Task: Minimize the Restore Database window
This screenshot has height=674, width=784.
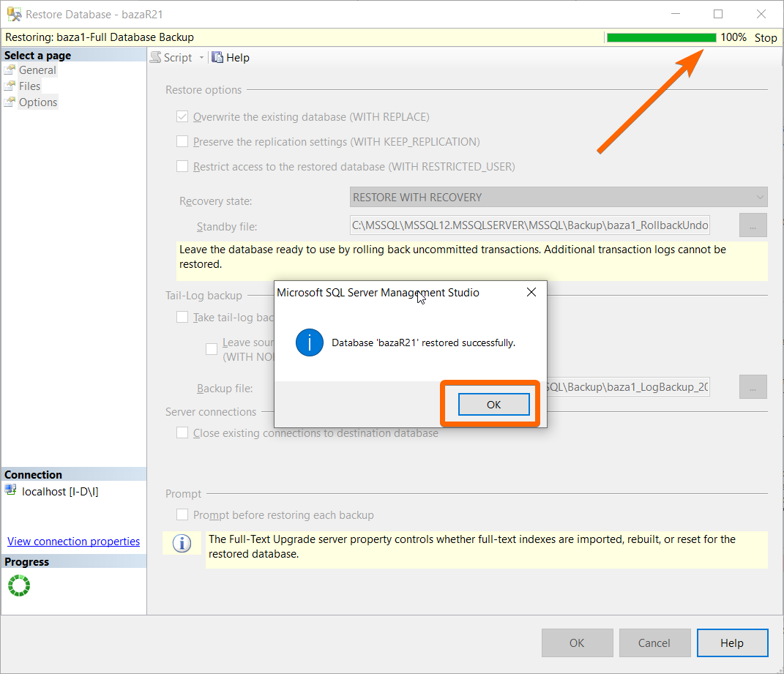Action: (x=676, y=14)
